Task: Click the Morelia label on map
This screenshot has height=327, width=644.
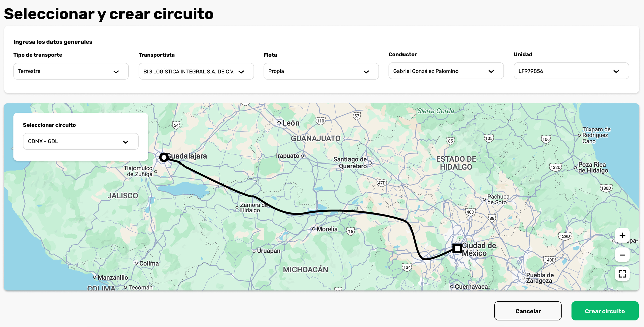Action: [x=327, y=229]
